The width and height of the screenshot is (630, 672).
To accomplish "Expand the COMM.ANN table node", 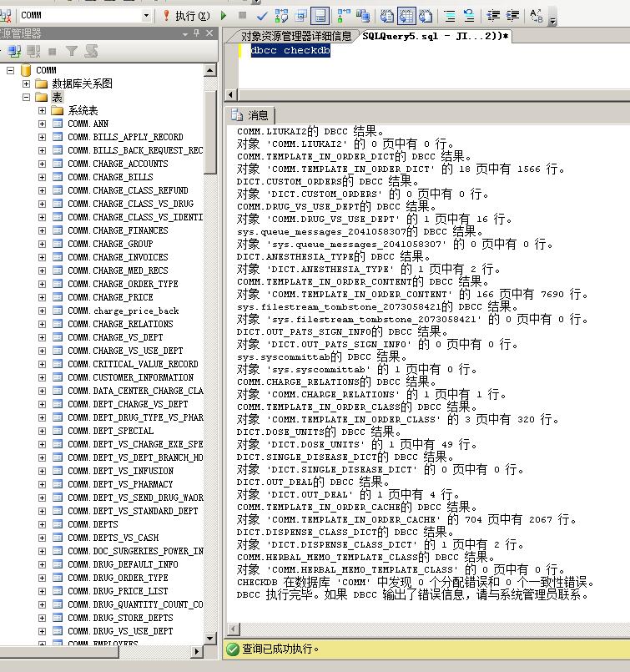I will pos(42,124).
